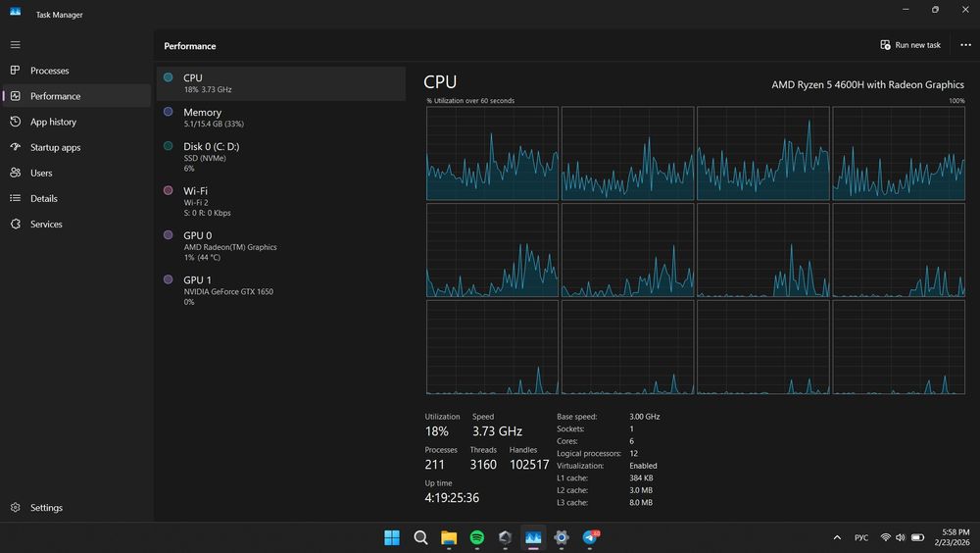Image resolution: width=980 pixels, height=553 pixels.
Task: Open the Services page
Action: 76,224
